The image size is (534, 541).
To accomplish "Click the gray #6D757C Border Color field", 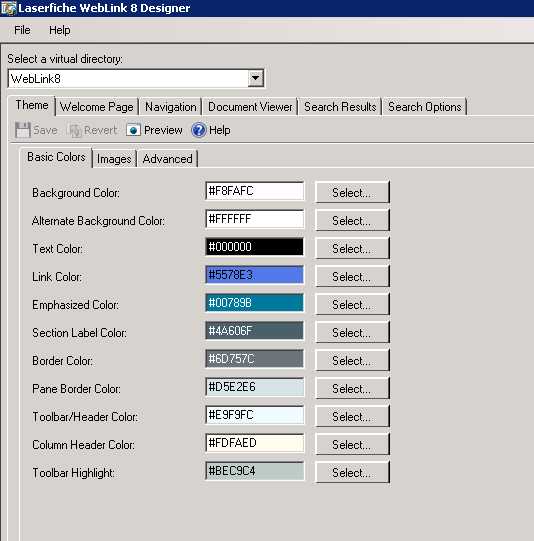I will pyautogui.click(x=255, y=358).
